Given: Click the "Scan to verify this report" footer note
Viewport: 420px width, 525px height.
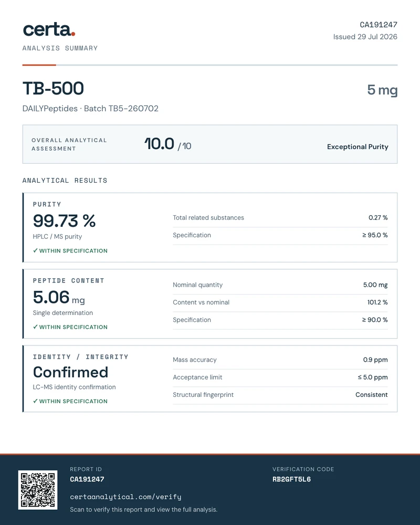Looking at the screenshot, I should coord(144,510).
